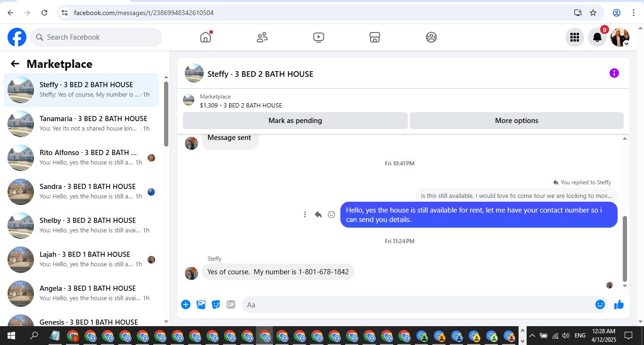Click the quoted 'Is this still available' reply
The height and width of the screenshot is (345, 644).
click(516, 196)
